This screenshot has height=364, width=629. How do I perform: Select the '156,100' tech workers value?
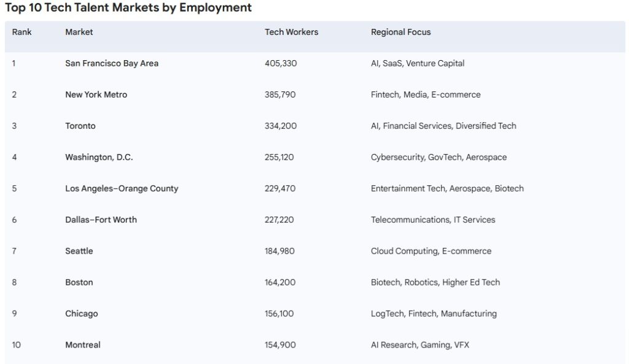tap(279, 314)
